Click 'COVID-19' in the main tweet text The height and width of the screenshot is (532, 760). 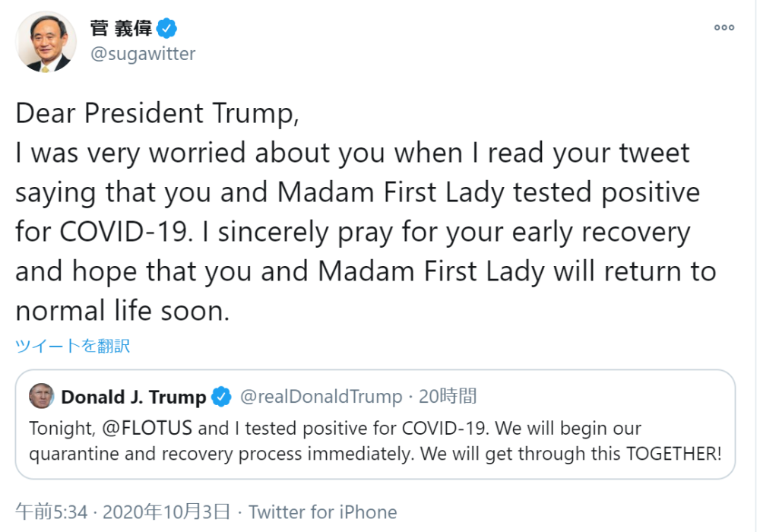126,232
